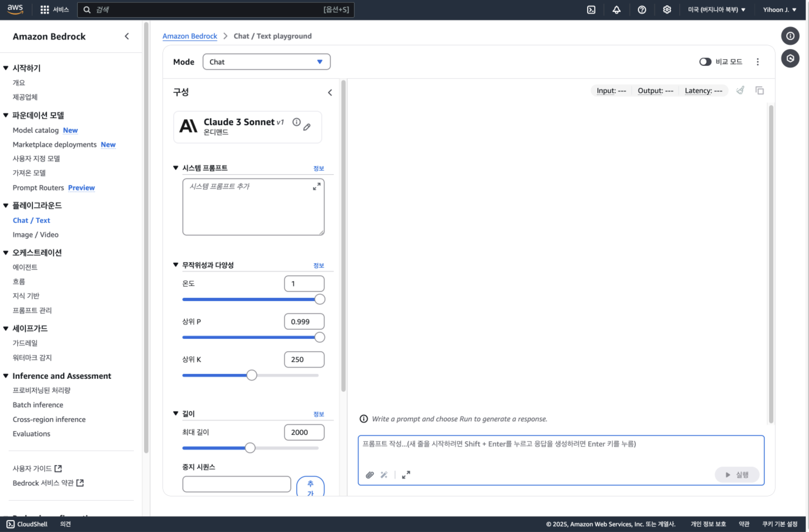This screenshot has height=532, width=809.
Task: Open the notifications bell icon
Action: tap(616, 10)
